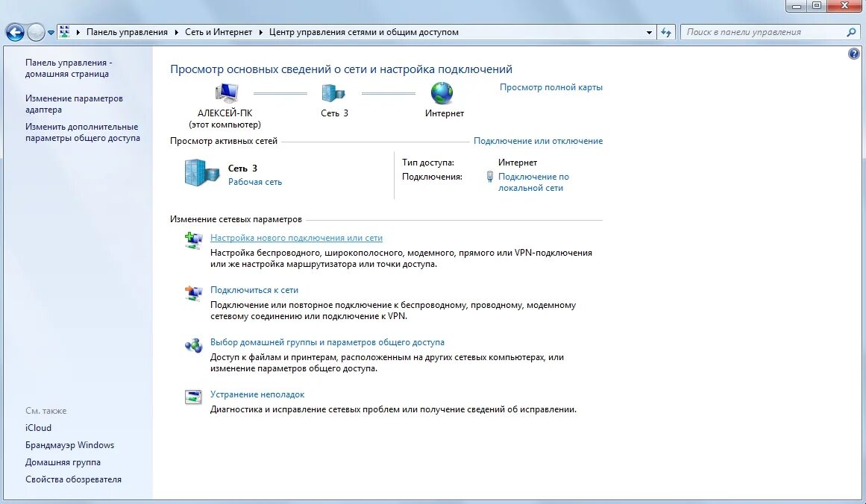Open 'Подключение или отключение' link
866x504 pixels.
[x=538, y=141]
